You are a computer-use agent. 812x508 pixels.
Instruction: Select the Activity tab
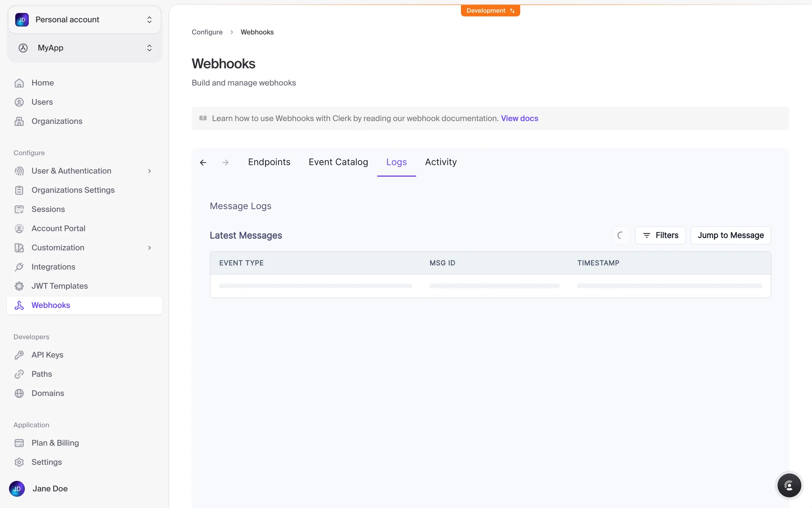click(x=441, y=162)
